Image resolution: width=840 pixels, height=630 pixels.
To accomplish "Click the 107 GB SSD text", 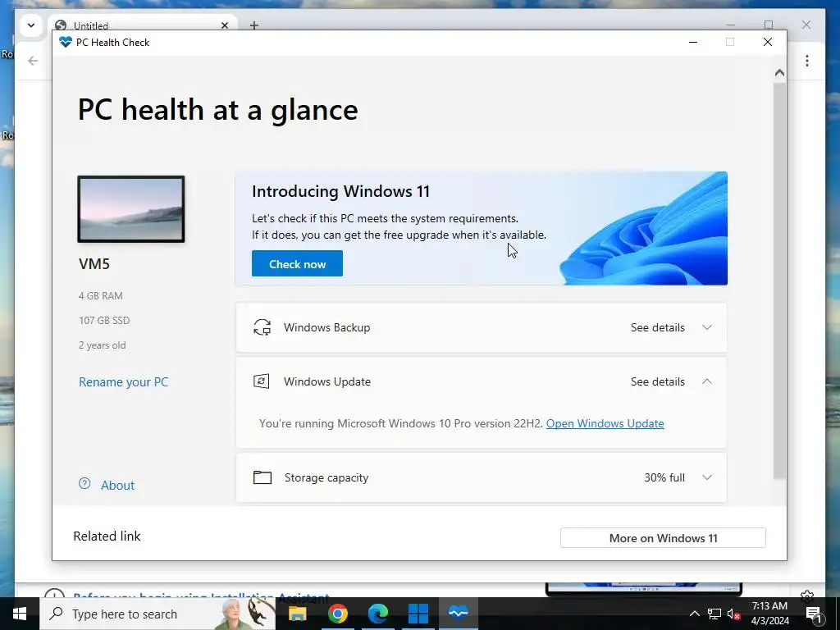I will click(104, 321).
